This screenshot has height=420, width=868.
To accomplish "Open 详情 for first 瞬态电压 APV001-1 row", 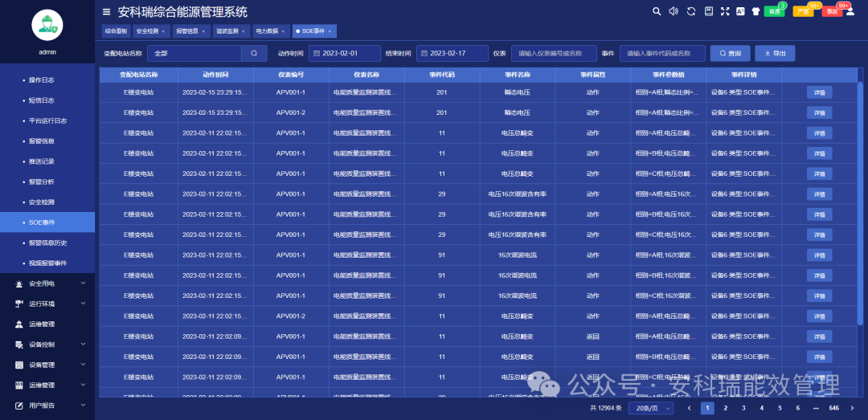I will tap(819, 92).
